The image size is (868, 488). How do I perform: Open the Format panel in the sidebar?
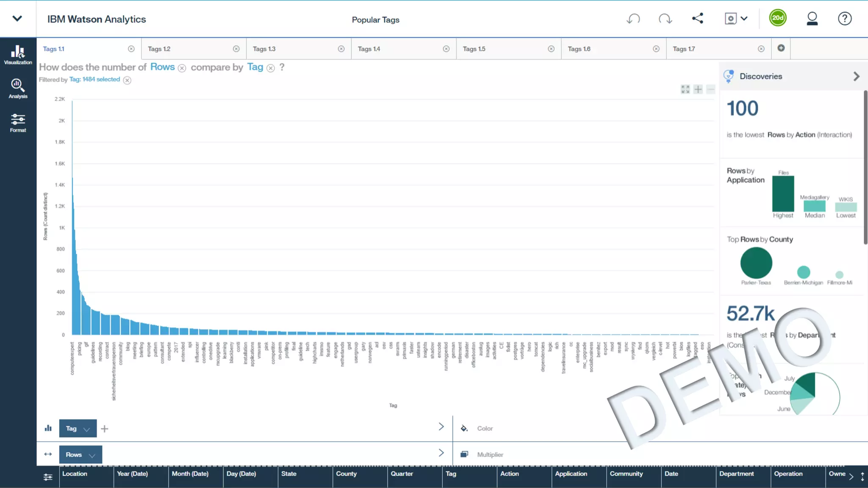coord(18,123)
